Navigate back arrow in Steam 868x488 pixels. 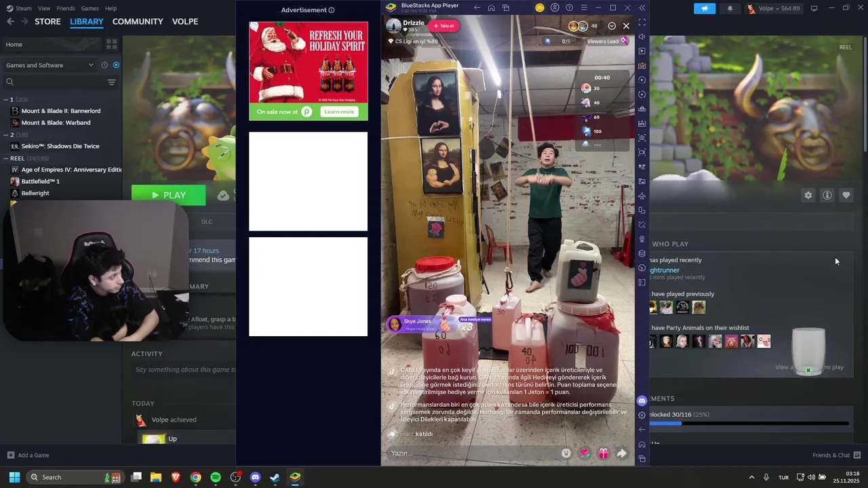tap(10, 22)
